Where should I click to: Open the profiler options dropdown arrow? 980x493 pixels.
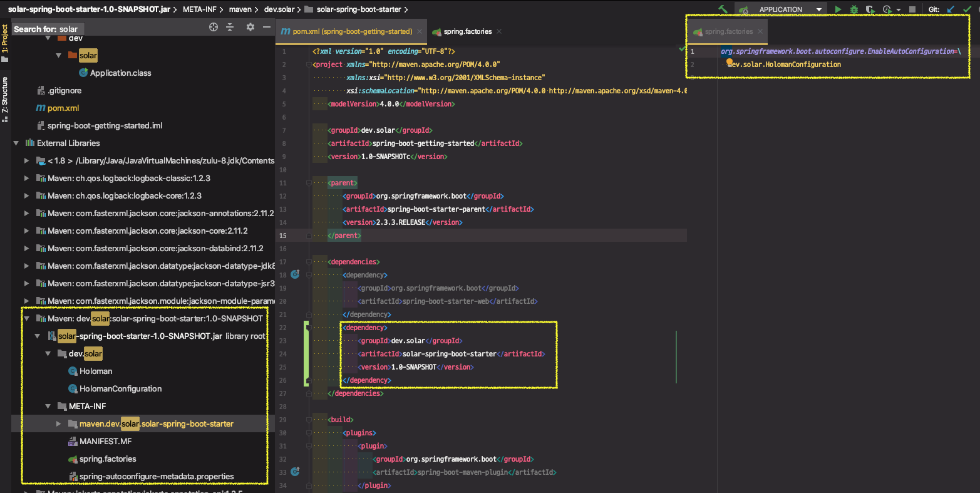pos(899,10)
